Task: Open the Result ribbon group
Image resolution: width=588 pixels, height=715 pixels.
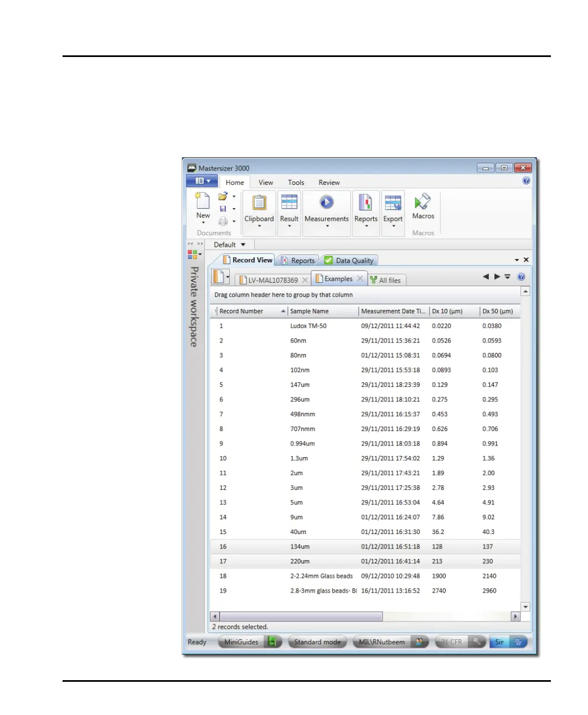Action: coord(289,214)
